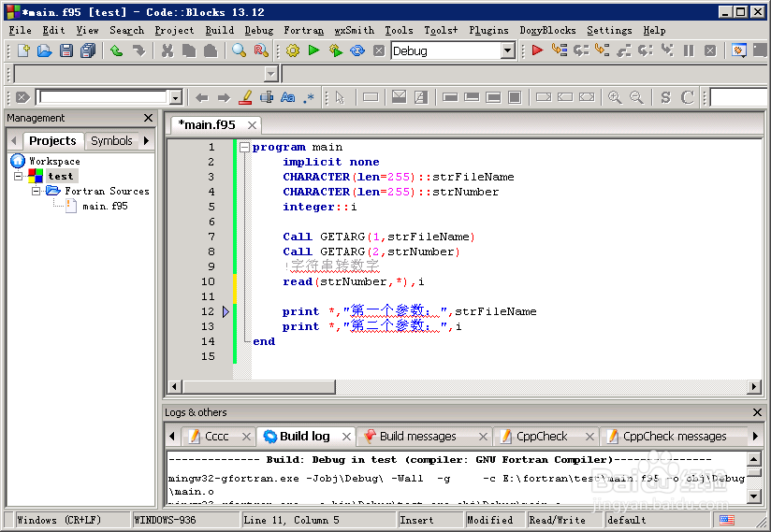Jump to next search arrow
771x532 pixels.
click(224, 97)
